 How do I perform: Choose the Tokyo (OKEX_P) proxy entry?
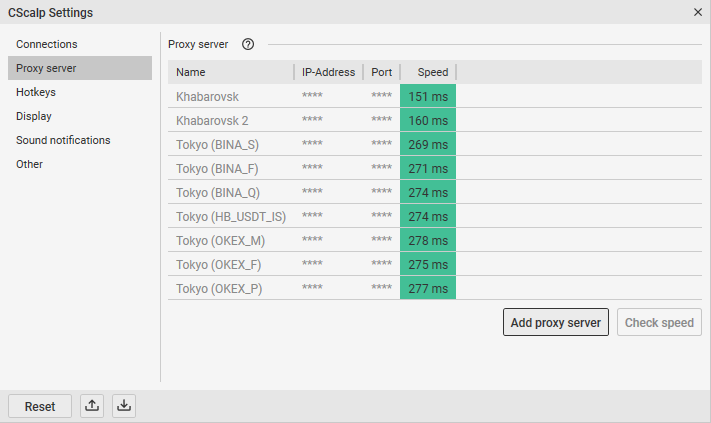tap(219, 288)
